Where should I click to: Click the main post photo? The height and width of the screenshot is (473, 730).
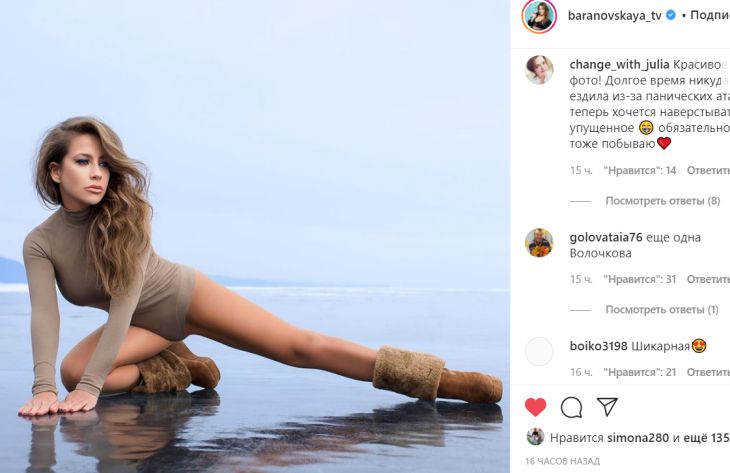pos(255,236)
